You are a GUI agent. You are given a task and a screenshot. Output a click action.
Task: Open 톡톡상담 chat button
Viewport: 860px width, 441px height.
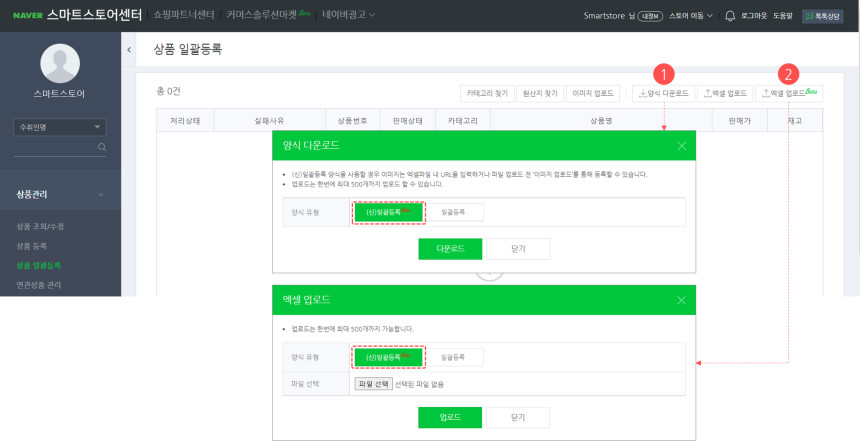[x=823, y=16]
